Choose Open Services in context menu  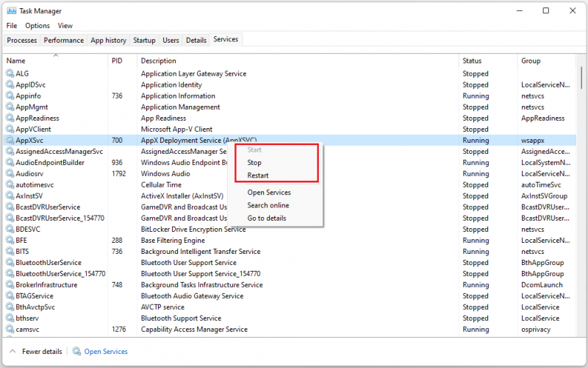click(x=269, y=192)
